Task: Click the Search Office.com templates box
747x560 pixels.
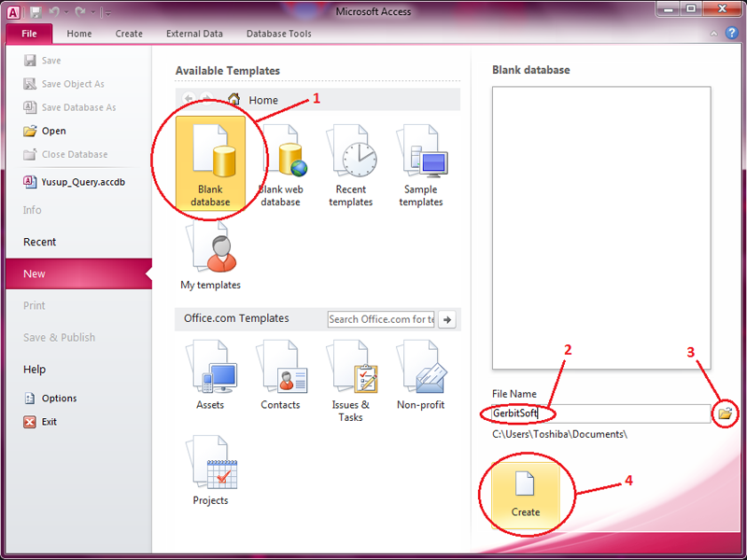Action: (x=380, y=319)
